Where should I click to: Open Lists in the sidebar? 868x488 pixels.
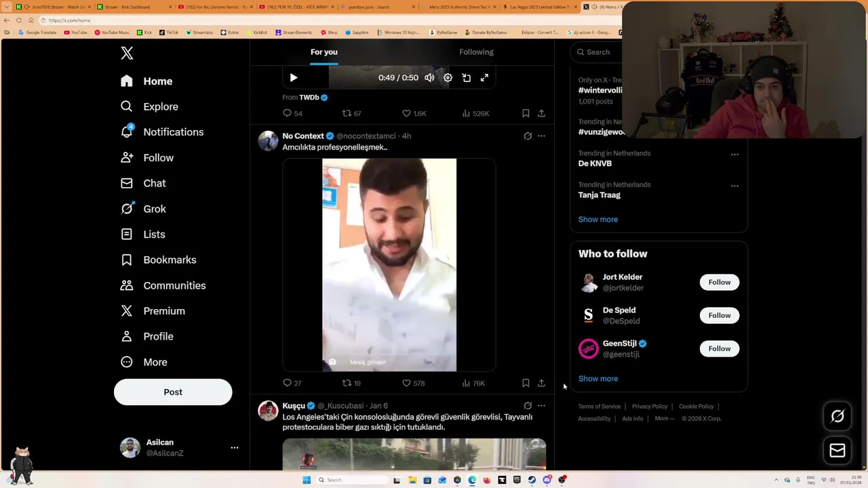click(142, 235)
